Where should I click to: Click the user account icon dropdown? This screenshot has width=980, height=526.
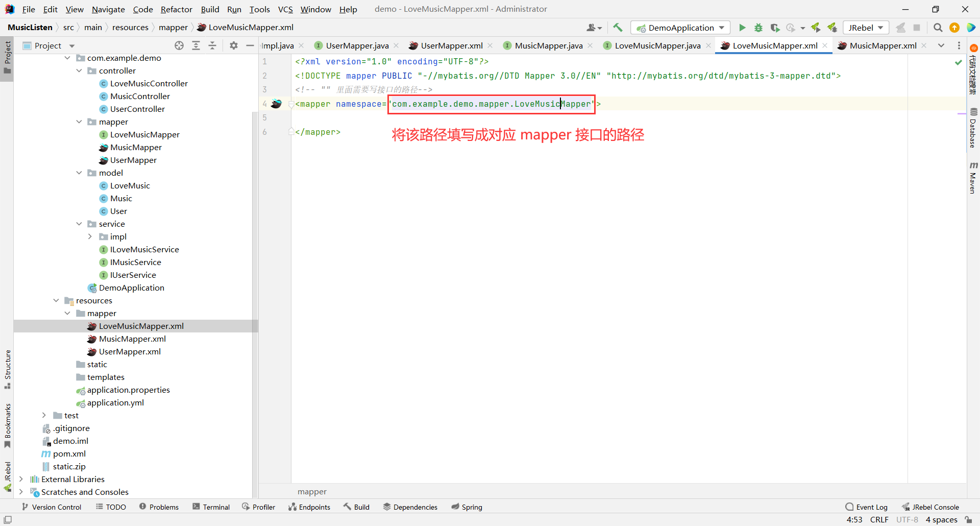594,28
